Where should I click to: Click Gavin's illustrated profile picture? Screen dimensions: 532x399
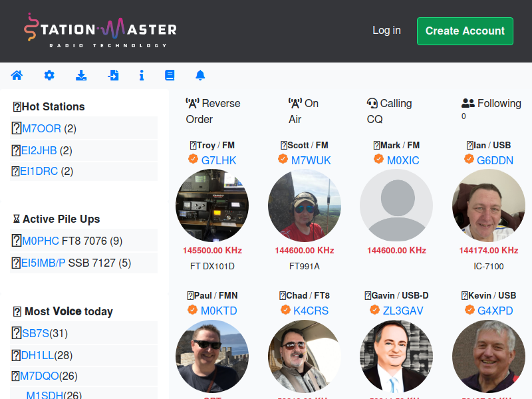pyautogui.click(x=396, y=356)
